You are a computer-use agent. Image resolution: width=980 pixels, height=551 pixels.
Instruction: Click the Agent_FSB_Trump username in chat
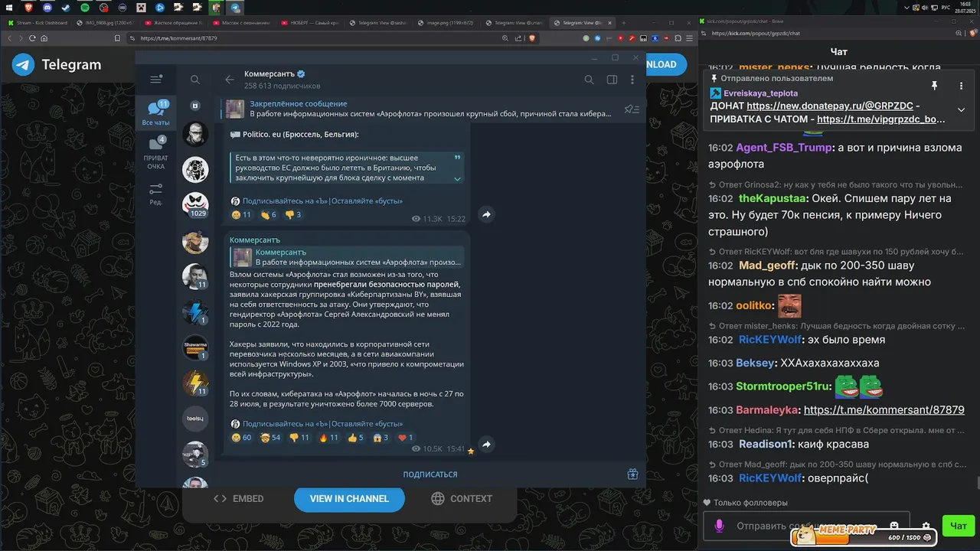coord(784,148)
